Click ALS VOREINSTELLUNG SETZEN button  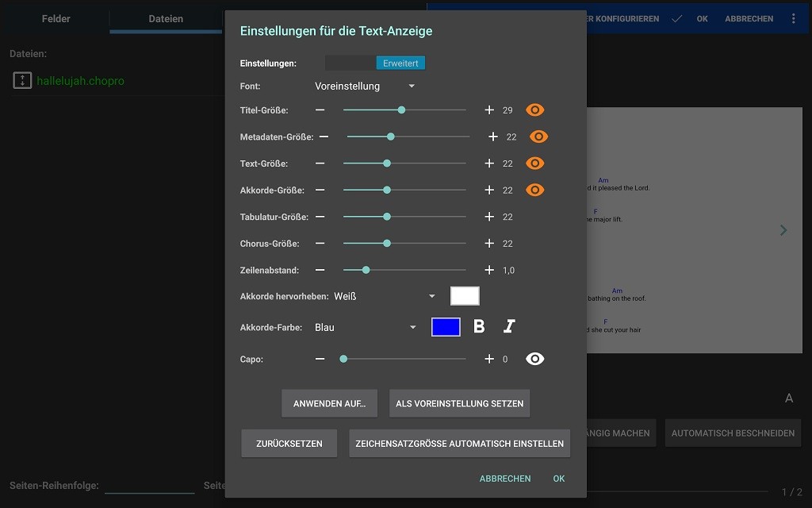[459, 403]
